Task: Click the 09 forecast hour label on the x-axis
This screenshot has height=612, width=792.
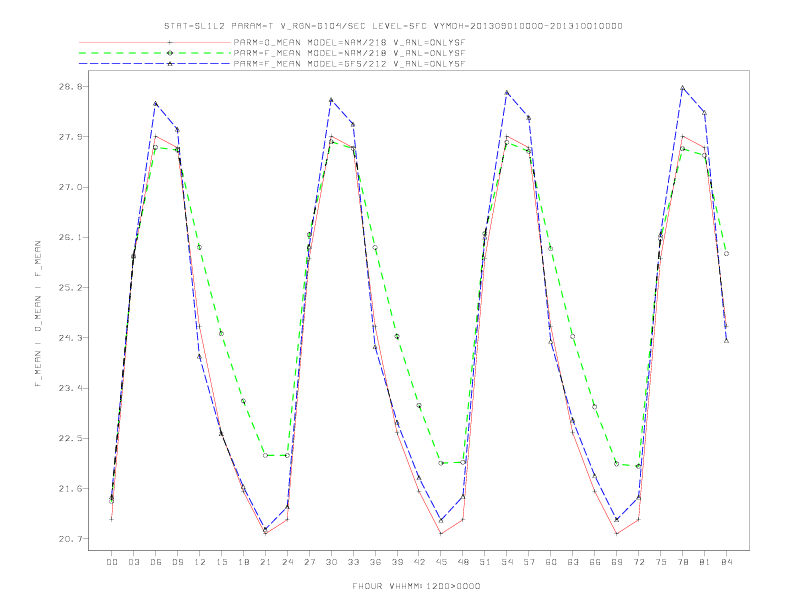Action: pyautogui.click(x=177, y=562)
